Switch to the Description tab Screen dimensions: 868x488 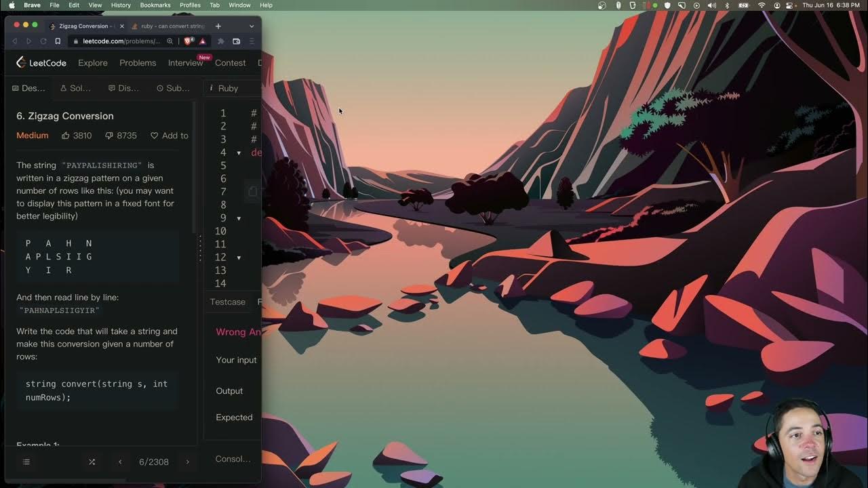point(28,88)
